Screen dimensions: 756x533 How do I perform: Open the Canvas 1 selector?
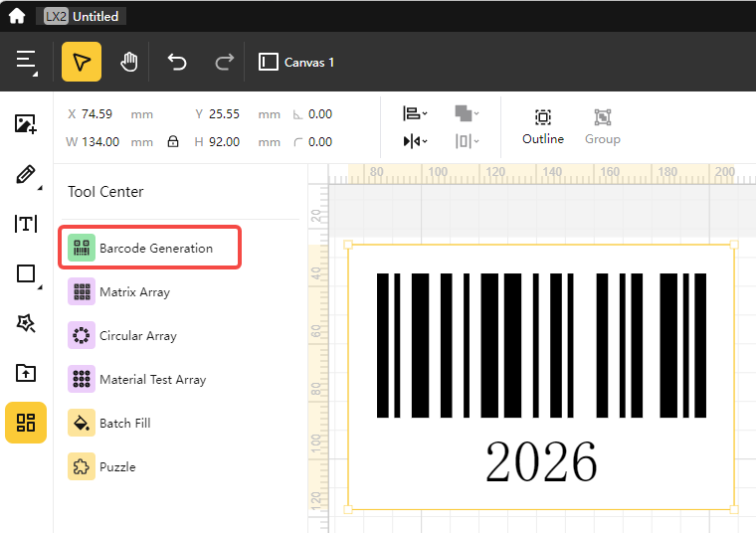[296, 63]
